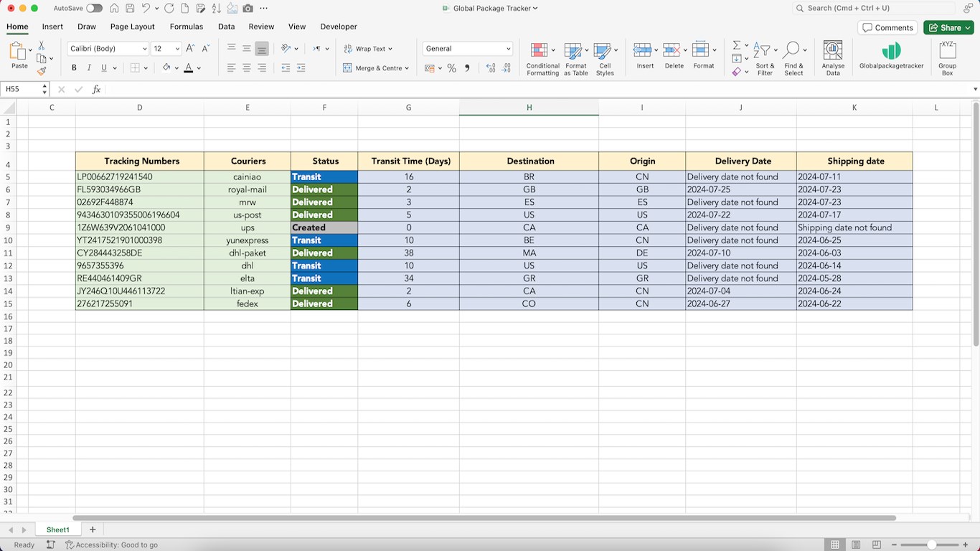This screenshot has height=551, width=980.
Task: Switch to the Formulas tab
Action: pos(187,27)
